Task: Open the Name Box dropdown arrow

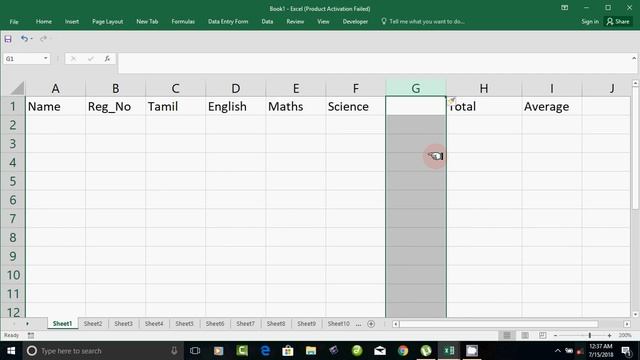Action: pos(46,58)
